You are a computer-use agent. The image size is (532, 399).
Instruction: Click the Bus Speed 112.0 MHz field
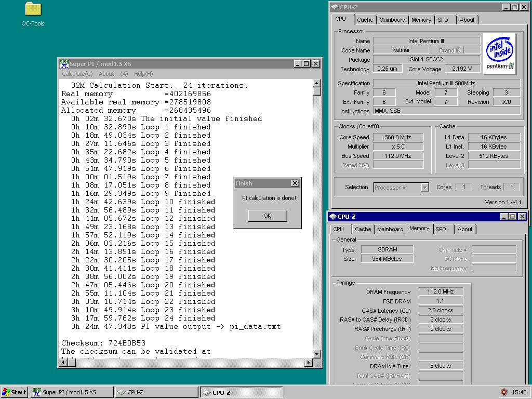(x=398, y=156)
